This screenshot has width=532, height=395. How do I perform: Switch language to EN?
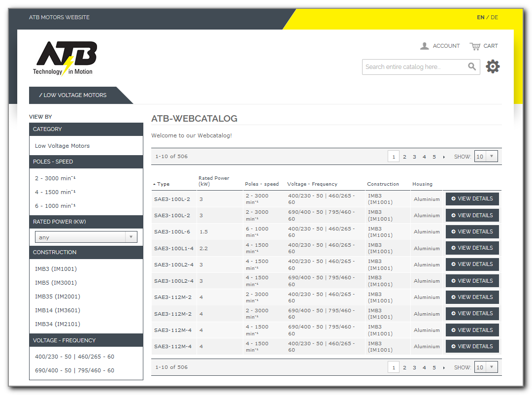pyautogui.click(x=480, y=17)
